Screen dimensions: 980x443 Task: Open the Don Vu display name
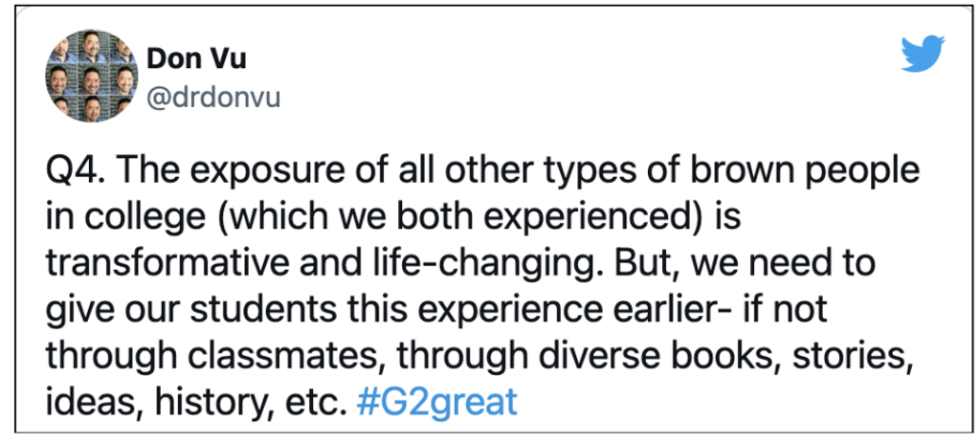point(196,59)
